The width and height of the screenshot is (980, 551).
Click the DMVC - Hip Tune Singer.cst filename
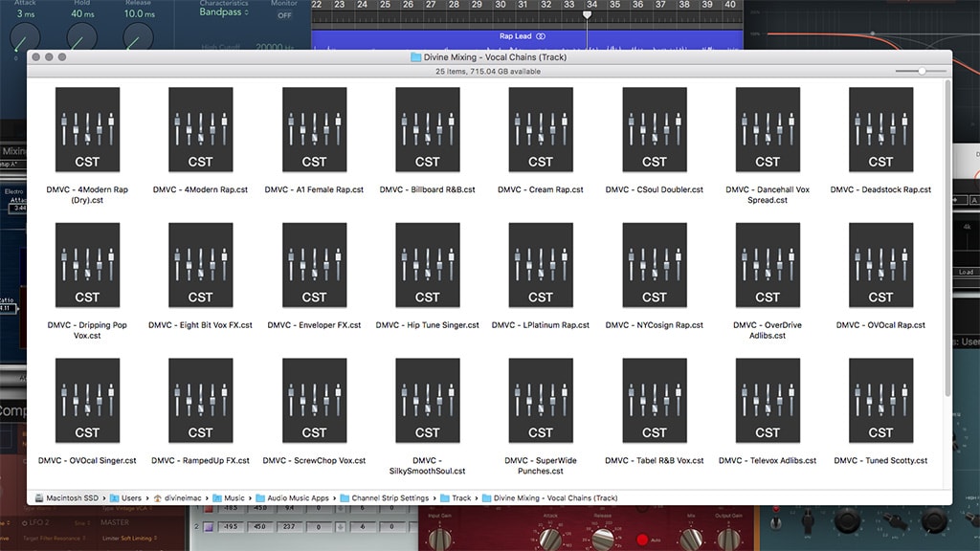428,325
